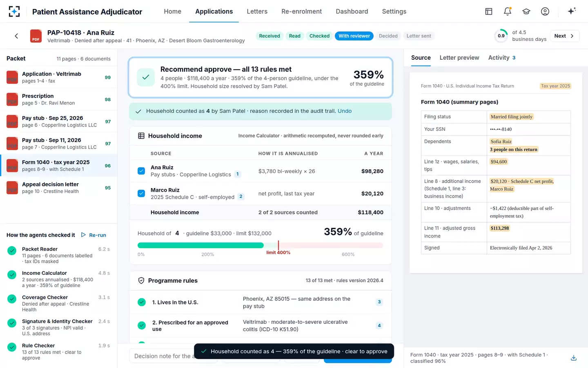Uncheck Marco Ruiz income source checkbox
Image resolution: width=588 pixels, height=368 pixels.
pyautogui.click(x=141, y=193)
